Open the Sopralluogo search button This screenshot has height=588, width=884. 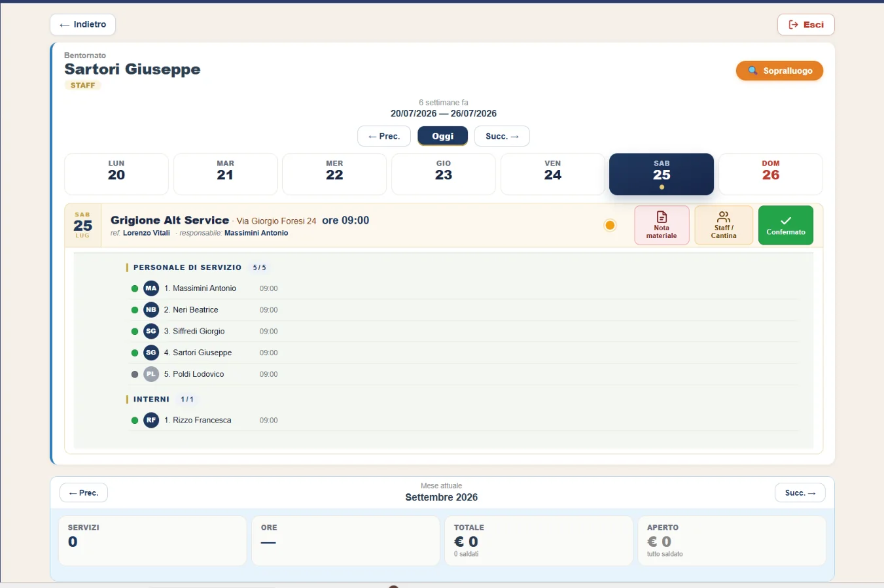click(x=779, y=71)
